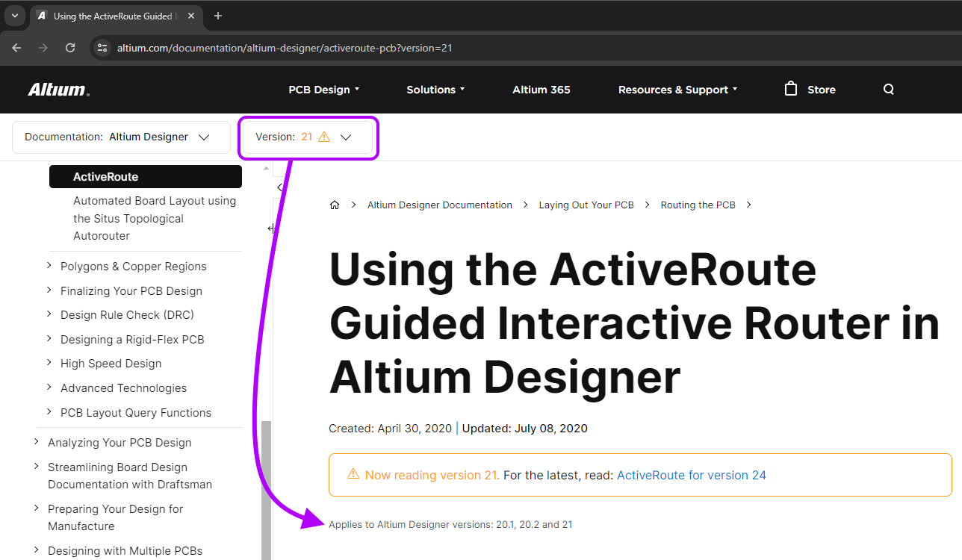The image size is (962, 560).
Task: Click the site information icon in the address bar
Action: click(103, 48)
